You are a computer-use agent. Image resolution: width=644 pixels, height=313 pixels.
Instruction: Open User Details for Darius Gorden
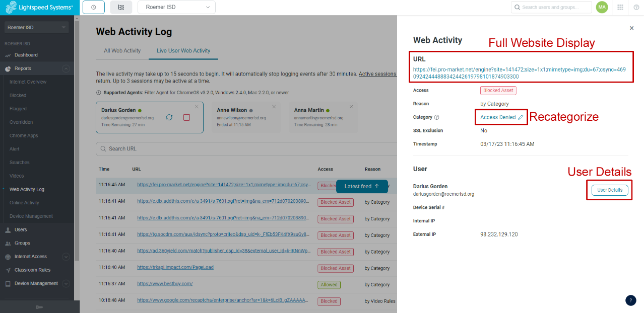609,190
